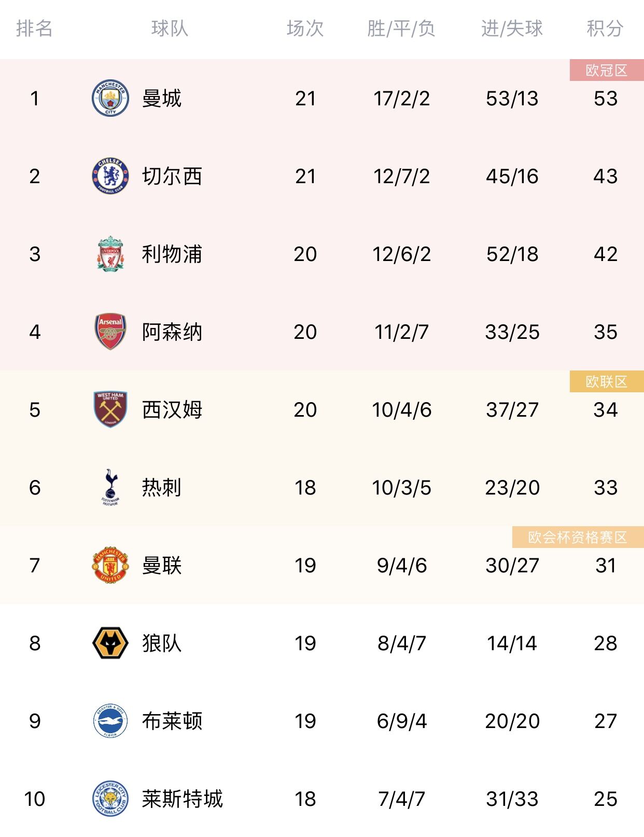This screenshot has width=644, height=837.
Task: Click the West Ham United crest
Action: [x=110, y=409]
